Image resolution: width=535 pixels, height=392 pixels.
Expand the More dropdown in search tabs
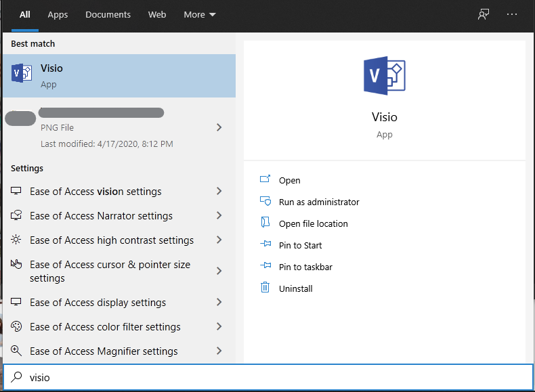[x=200, y=15]
